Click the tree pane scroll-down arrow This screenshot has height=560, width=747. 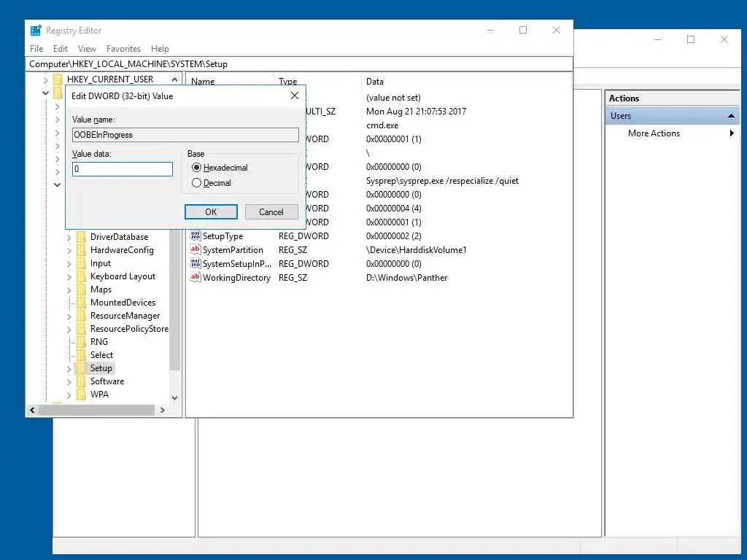coord(175,397)
